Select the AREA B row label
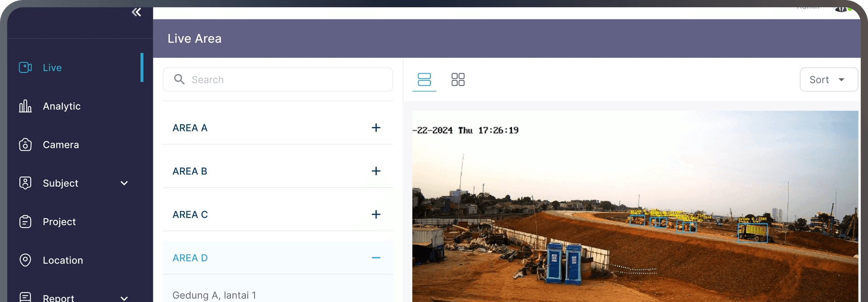This screenshot has height=302, width=868. (190, 171)
